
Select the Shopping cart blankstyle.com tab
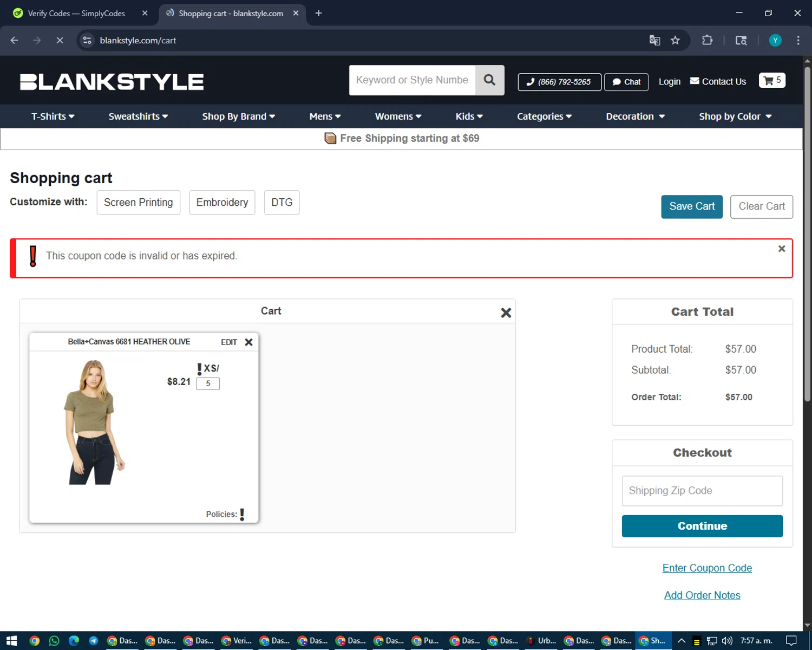click(x=231, y=13)
